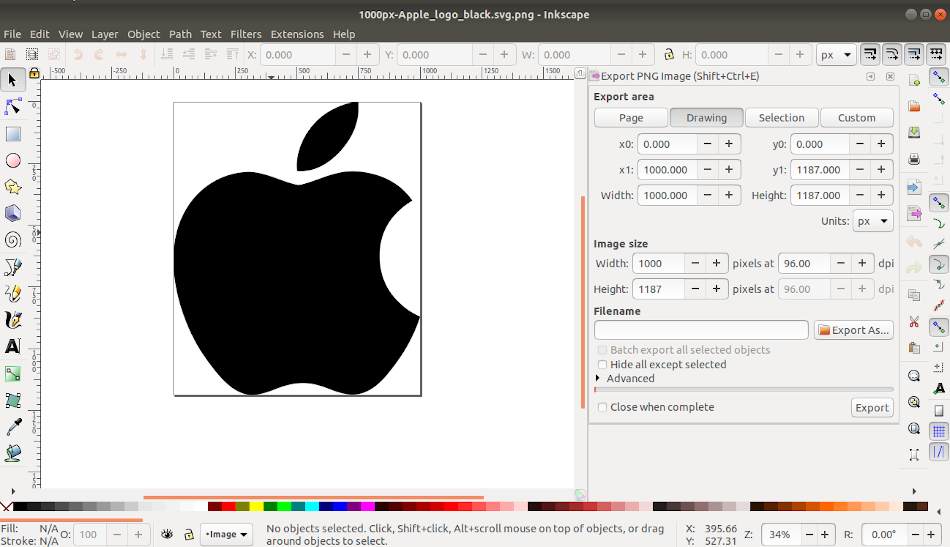
Task: Click the Zoom to fit drawing icon
Action: (914, 402)
